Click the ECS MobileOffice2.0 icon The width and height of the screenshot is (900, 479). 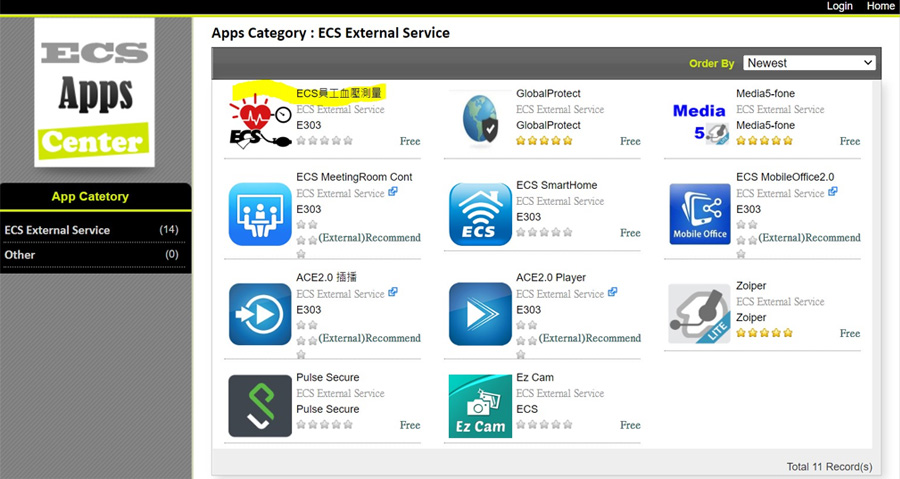700,214
